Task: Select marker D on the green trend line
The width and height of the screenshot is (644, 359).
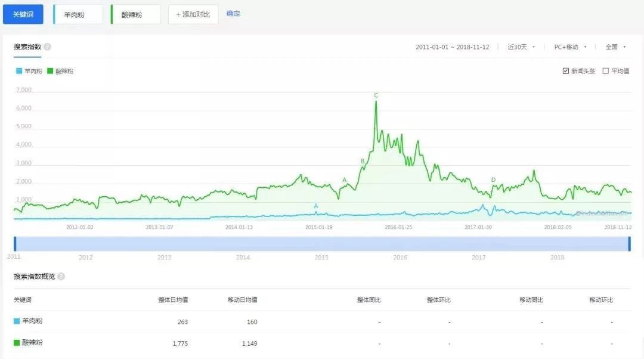Action: tap(493, 179)
